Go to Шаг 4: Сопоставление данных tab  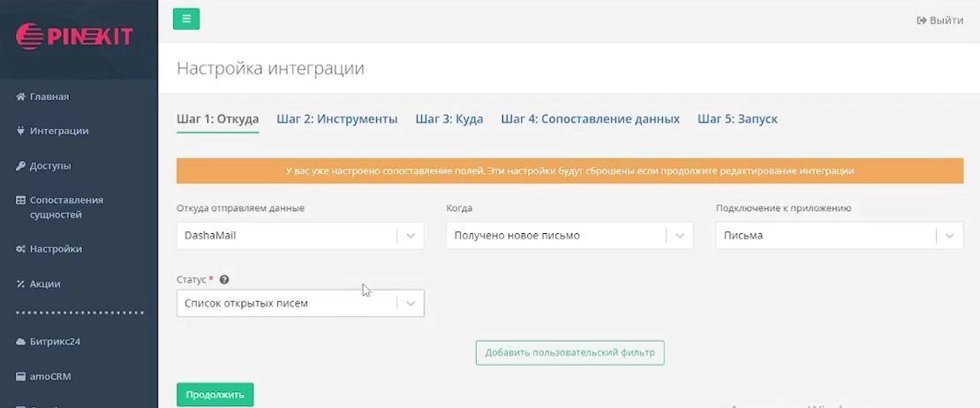pos(590,119)
